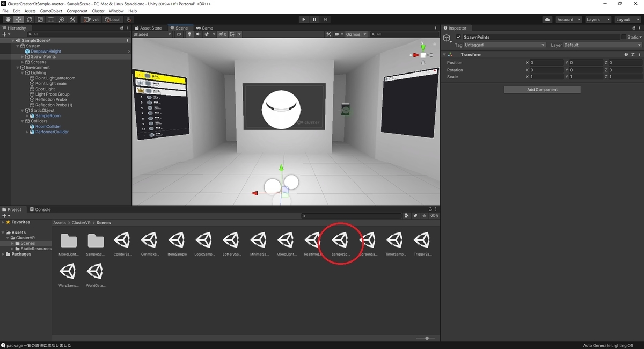644x349 pixels.
Task: Collapse the Transform component
Action: point(444,55)
